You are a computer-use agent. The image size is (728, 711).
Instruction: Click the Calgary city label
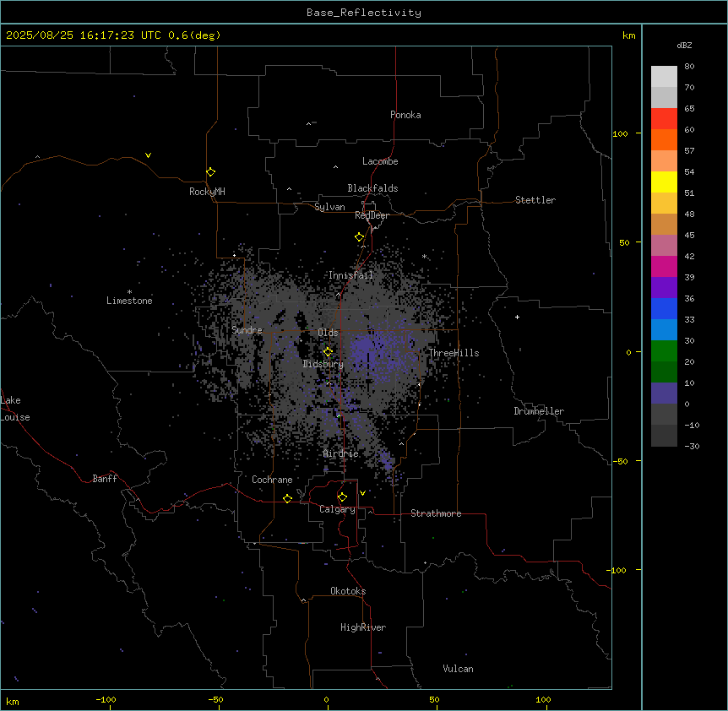tap(337, 509)
